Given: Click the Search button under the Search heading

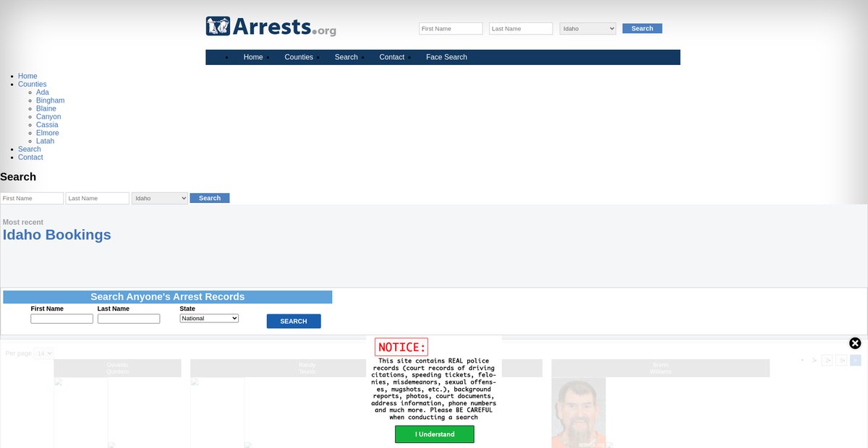Looking at the screenshot, I should (210, 198).
